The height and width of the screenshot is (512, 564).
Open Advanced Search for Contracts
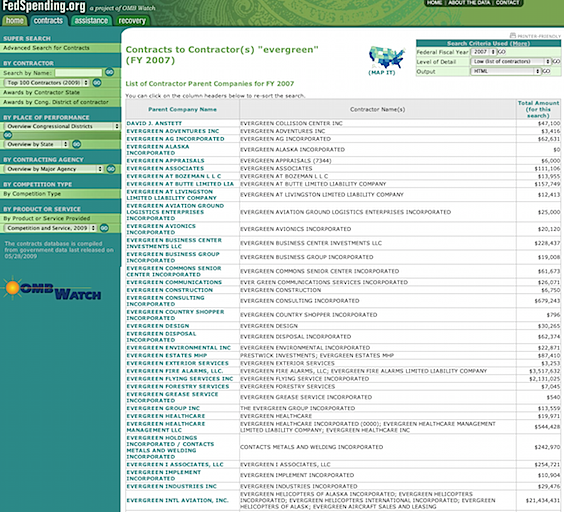pos(46,48)
